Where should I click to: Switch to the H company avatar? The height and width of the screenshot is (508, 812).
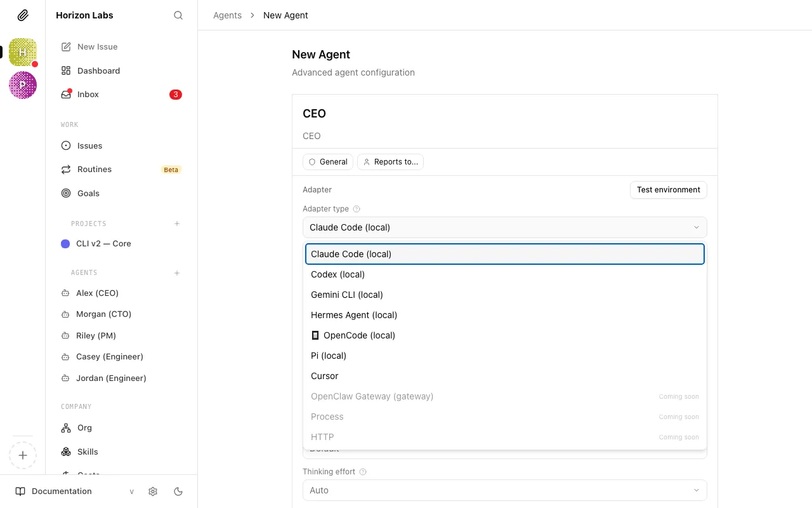pos(23,52)
